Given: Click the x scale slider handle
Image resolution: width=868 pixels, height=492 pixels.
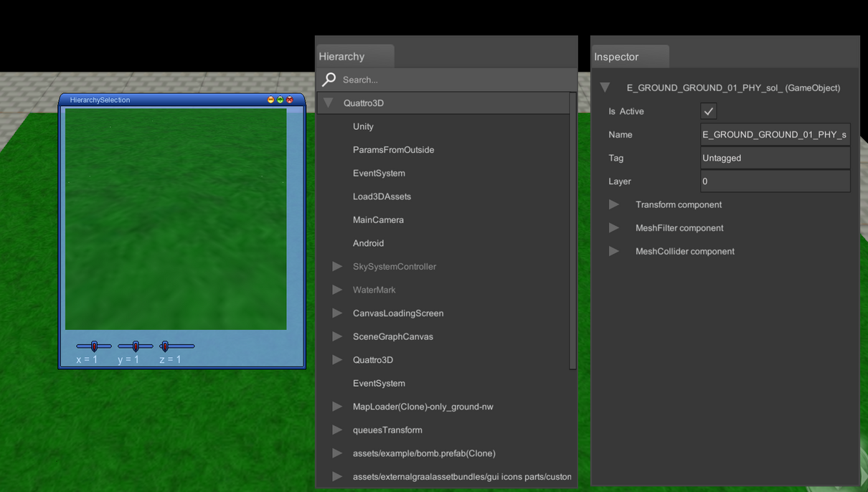Looking at the screenshot, I should pyautogui.click(x=94, y=346).
